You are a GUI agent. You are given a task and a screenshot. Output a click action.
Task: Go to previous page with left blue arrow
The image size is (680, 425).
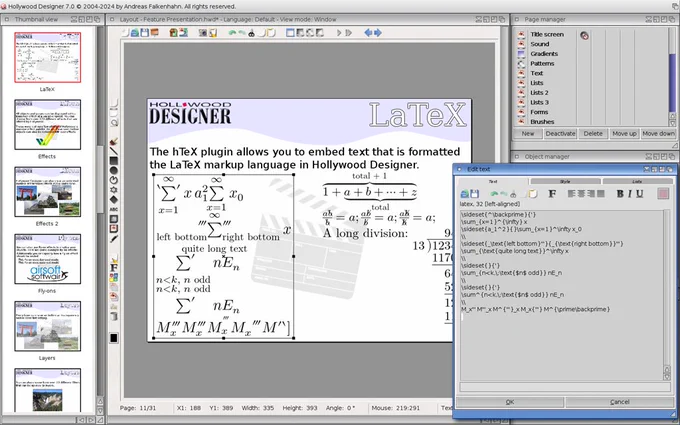click(x=368, y=33)
